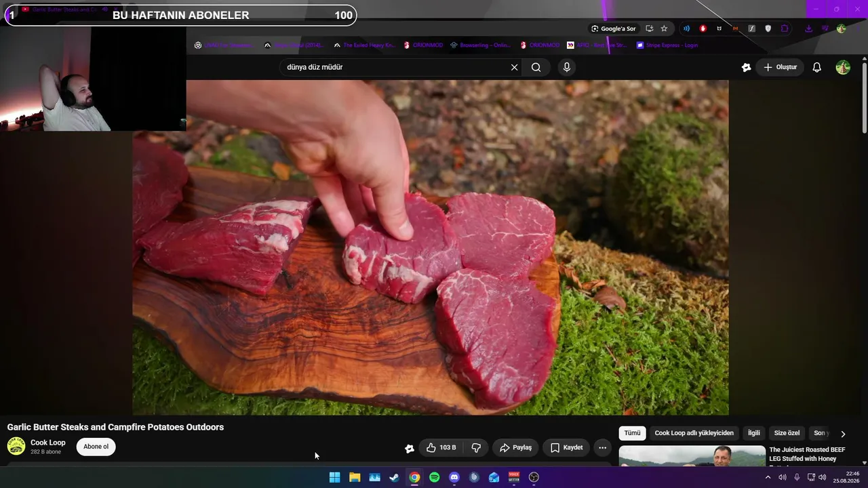Screen dimensions: 868x488
Task: Open OBS Studio from the taskbar
Action: 534,477
